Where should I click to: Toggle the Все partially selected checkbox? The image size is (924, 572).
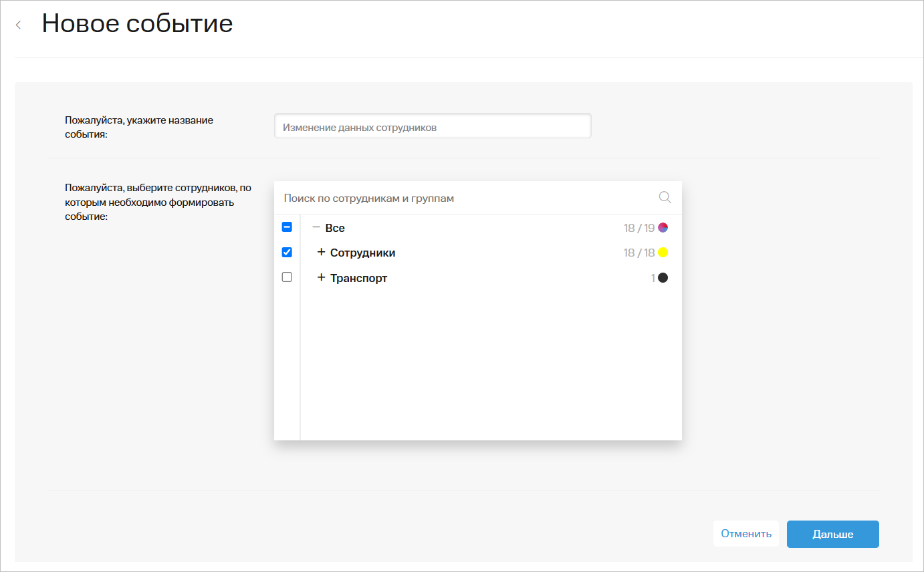coord(287,227)
